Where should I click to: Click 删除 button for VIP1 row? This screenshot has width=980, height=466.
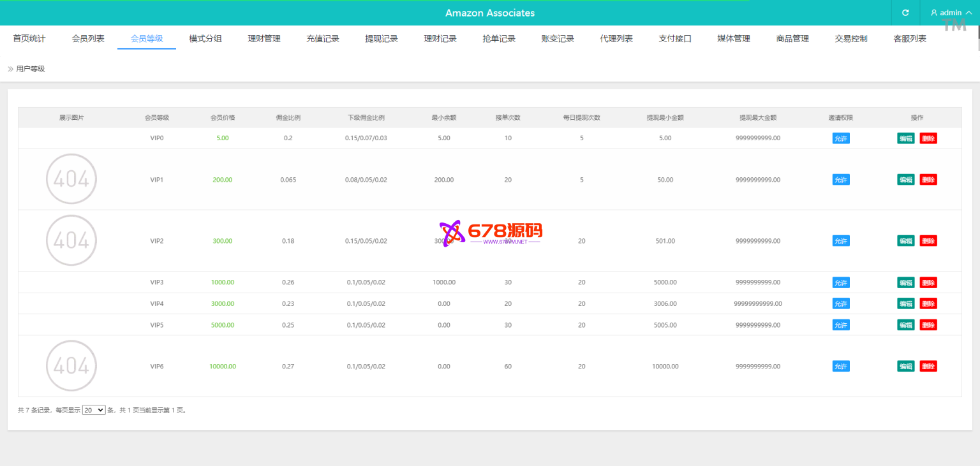(x=928, y=180)
